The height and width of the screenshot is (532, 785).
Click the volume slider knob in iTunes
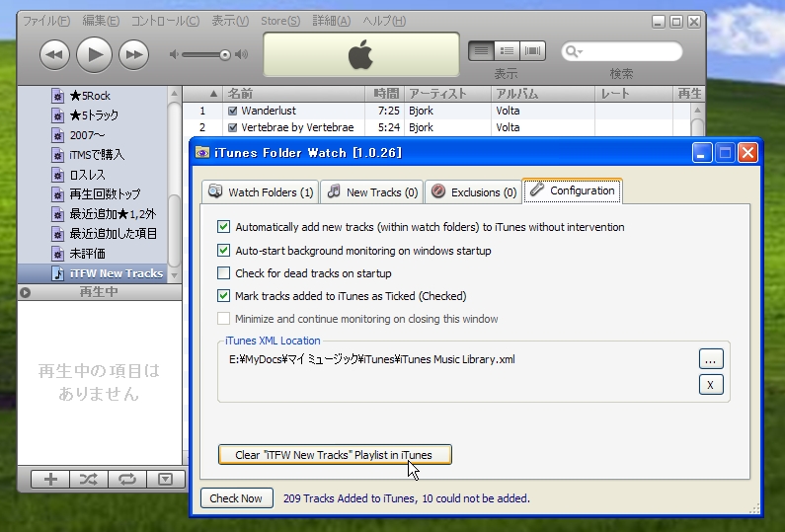[x=225, y=55]
